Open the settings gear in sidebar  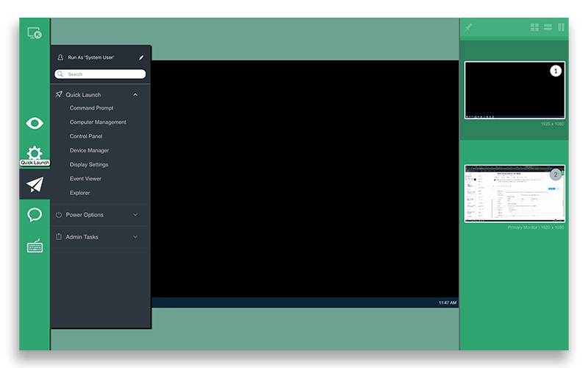point(35,152)
